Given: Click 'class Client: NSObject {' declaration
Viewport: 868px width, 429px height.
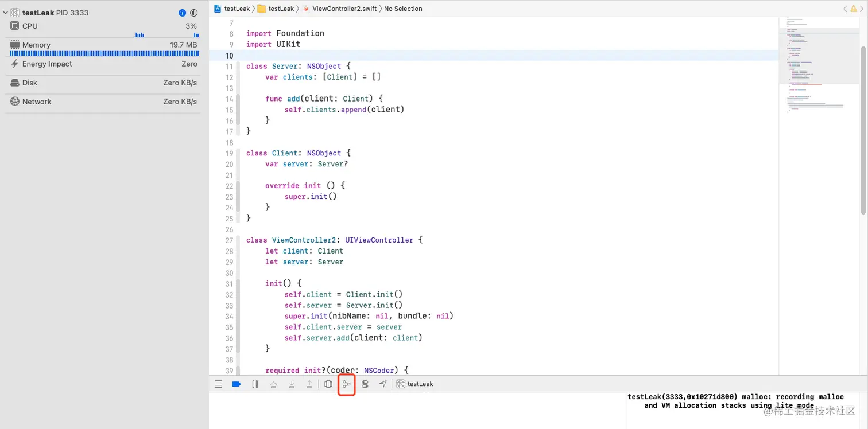Looking at the screenshot, I should (x=299, y=154).
